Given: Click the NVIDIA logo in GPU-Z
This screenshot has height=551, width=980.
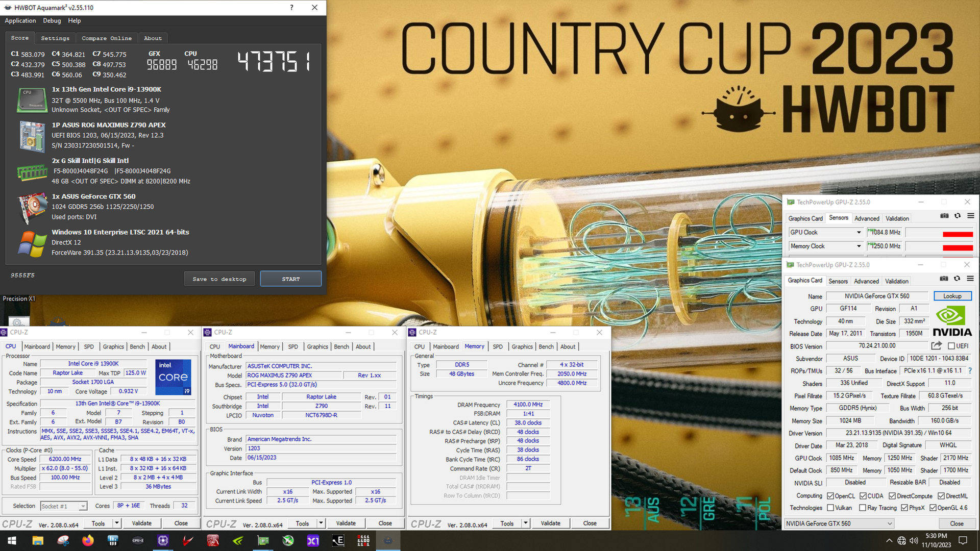Looking at the screenshot, I should (x=952, y=320).
